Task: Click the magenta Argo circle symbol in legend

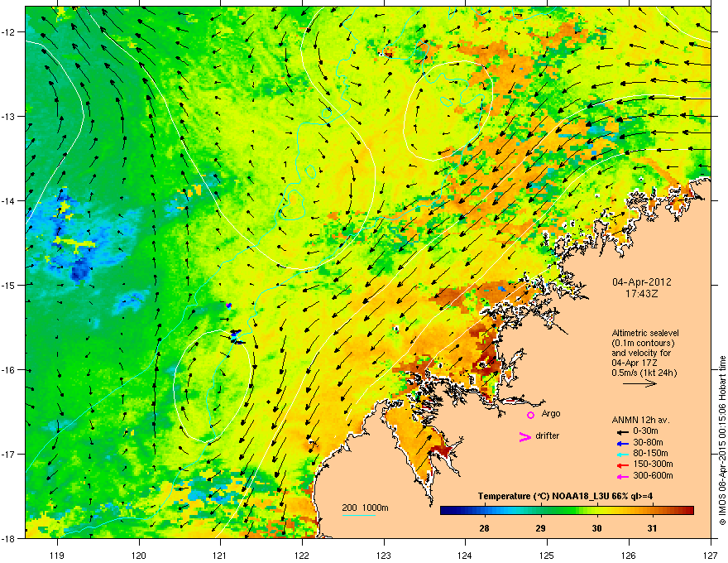Action: click(x=530, y=415)
